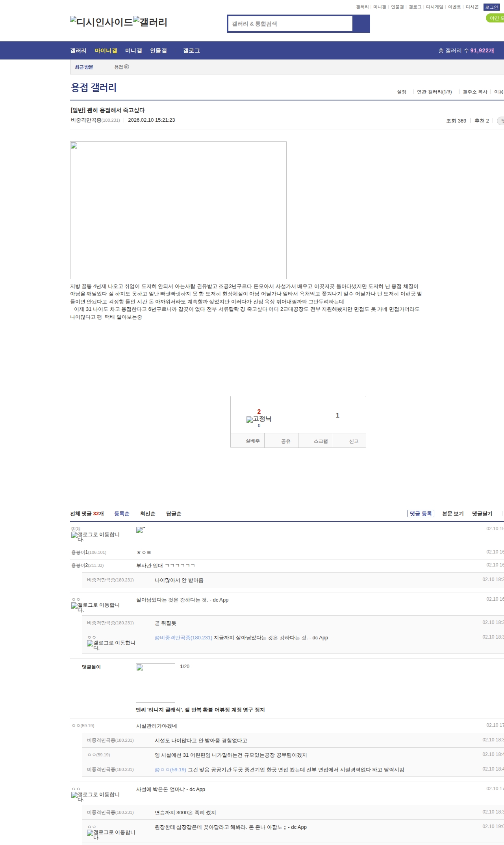Open gallog icon beside '살아남았다는 것은 강하다는 것' comment
Image resolution: width=504 pixels, height=845 pixels.
coord(95,607)
